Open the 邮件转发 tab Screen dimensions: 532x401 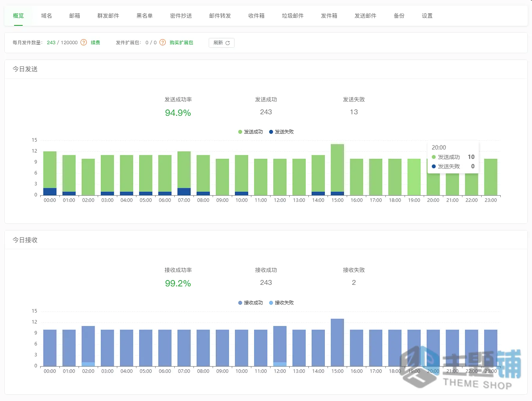tap(220, 16)
